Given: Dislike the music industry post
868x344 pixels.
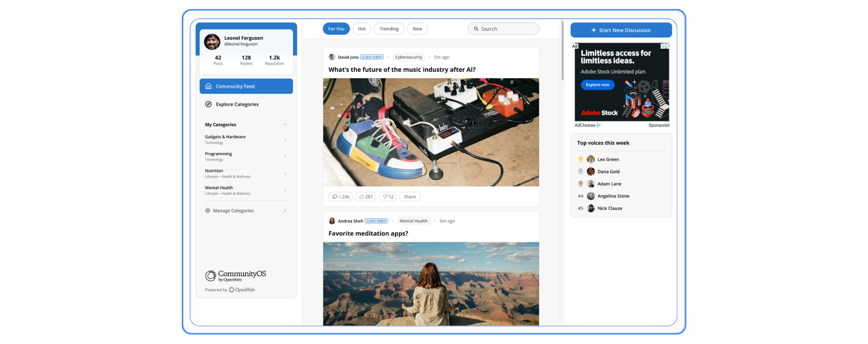Looking at the screenshot, I should (x=388, y=197).
